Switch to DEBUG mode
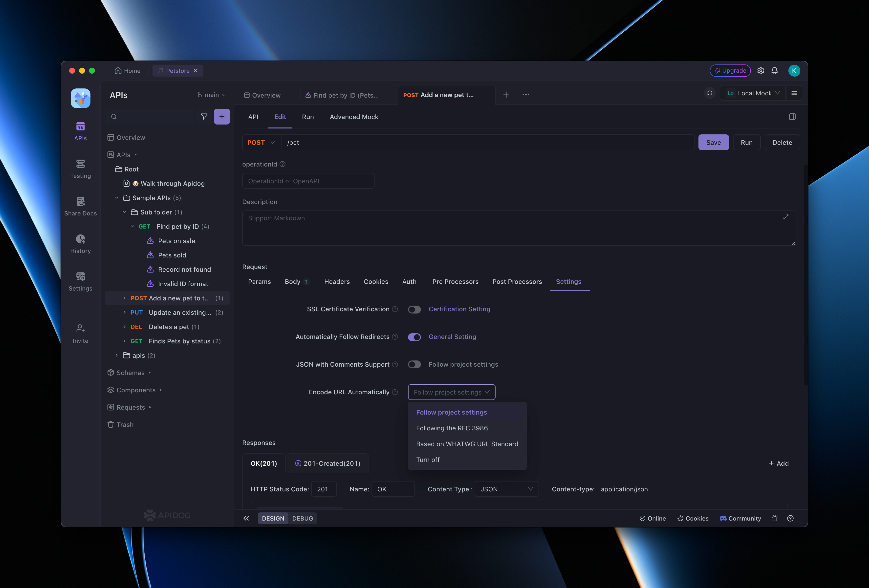The height and width of the screenshot is (588, 869). coord(303,519)
